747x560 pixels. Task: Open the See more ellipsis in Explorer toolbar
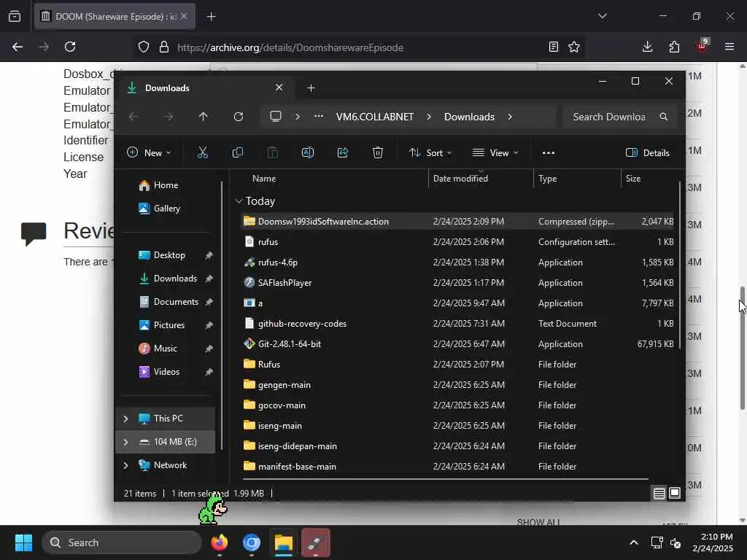pyautogui.click(x=549, y=153)
